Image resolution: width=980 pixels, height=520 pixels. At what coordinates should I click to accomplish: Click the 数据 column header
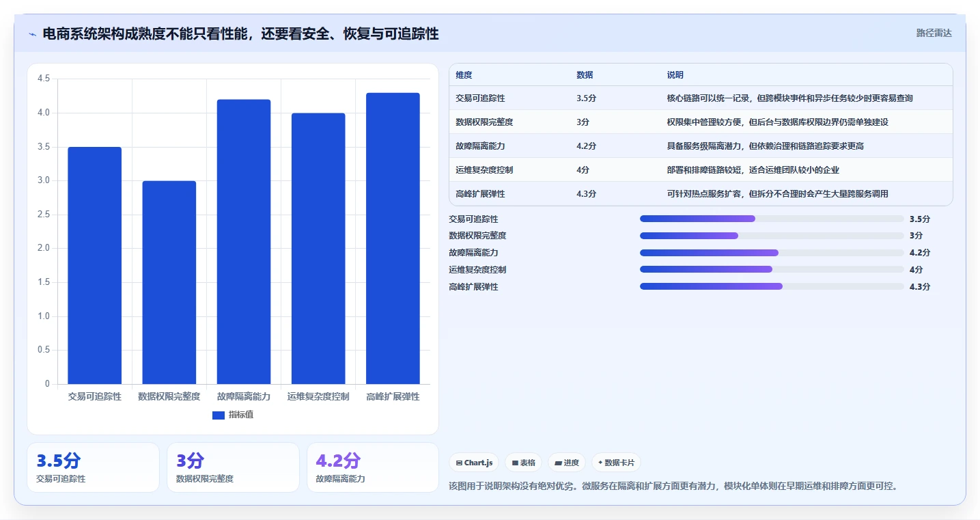click(x=585, y=75)
